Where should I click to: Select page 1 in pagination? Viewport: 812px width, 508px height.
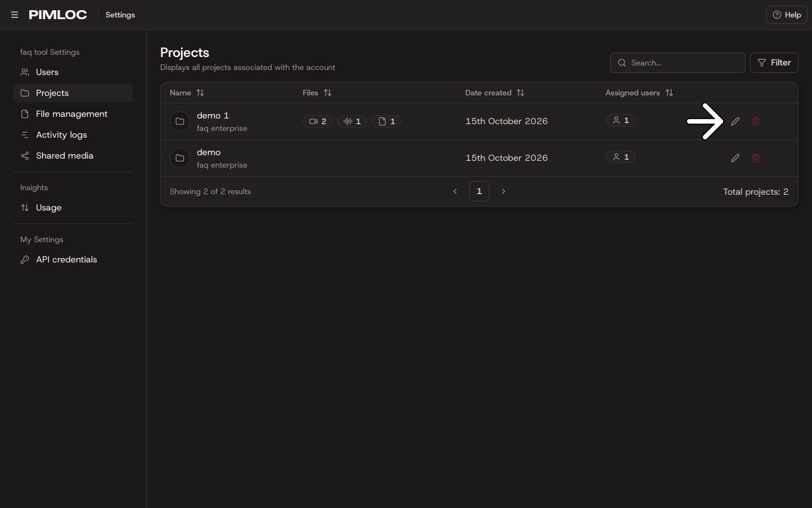pyautogui.click(x=479, y=191)
